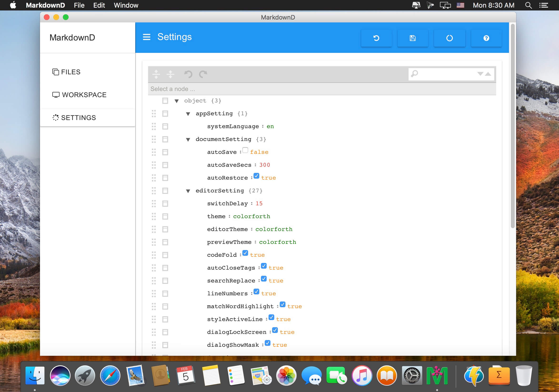Click the editorTheme value colorforth

tap(274, 229)
